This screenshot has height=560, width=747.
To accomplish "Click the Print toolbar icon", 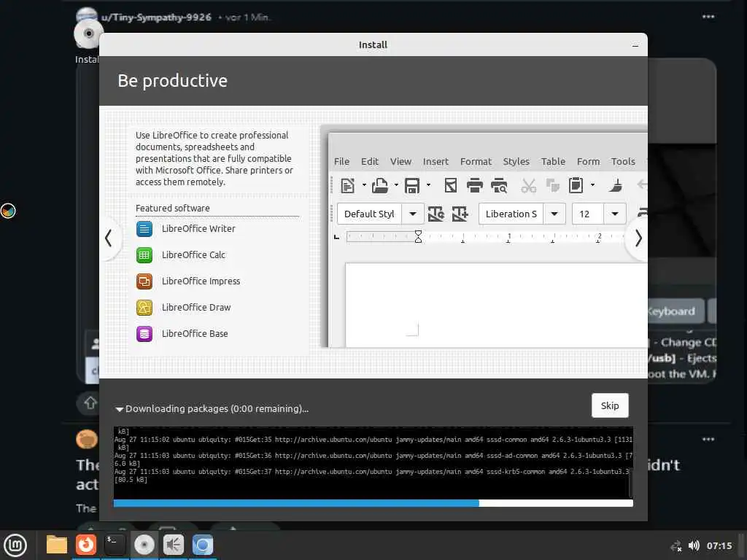I will pos(474,185).
